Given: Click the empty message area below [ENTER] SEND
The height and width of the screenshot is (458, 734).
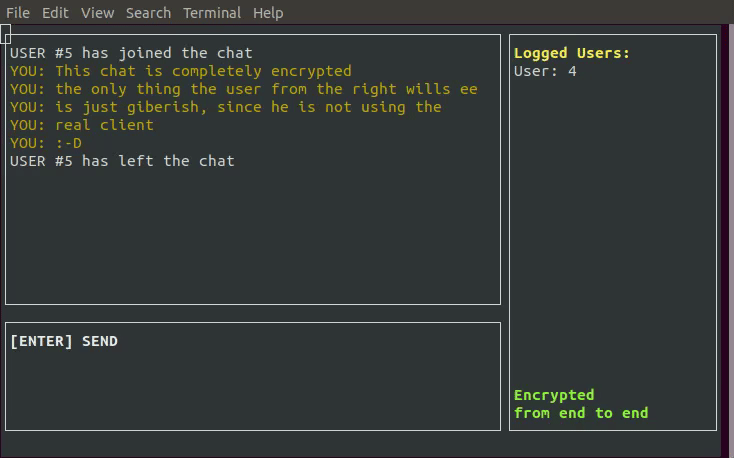Looking at the screenshot, I should coord(252,390).
